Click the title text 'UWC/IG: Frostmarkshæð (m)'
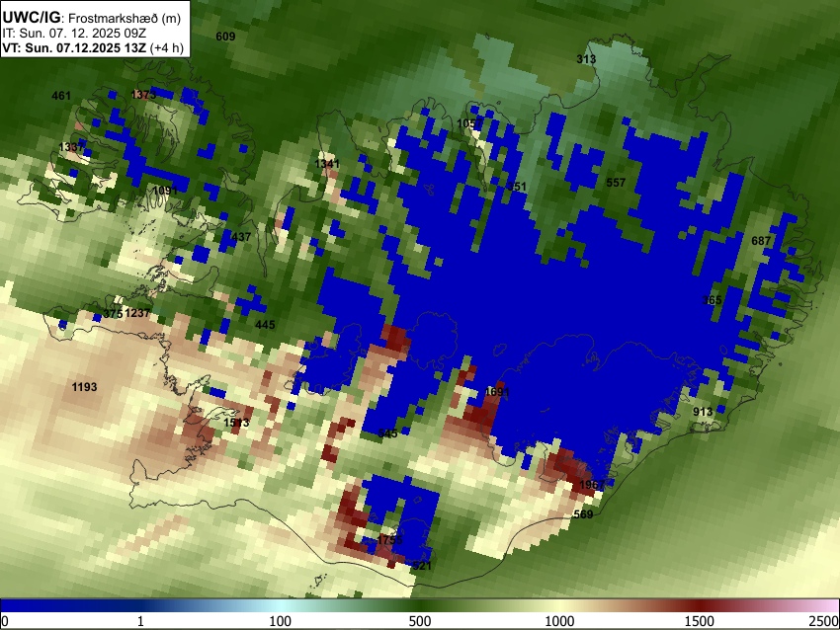The width and height of the screenshot is (840, 630). 92,18
